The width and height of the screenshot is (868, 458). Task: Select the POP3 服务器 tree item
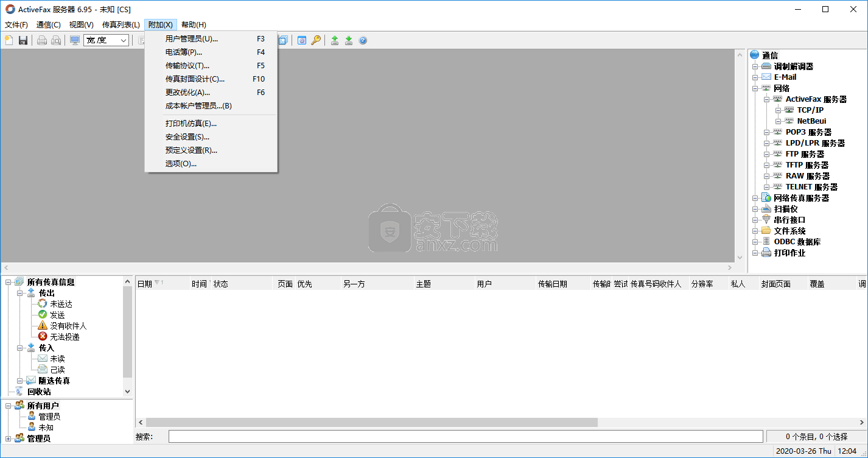click(x=808, y=132)
